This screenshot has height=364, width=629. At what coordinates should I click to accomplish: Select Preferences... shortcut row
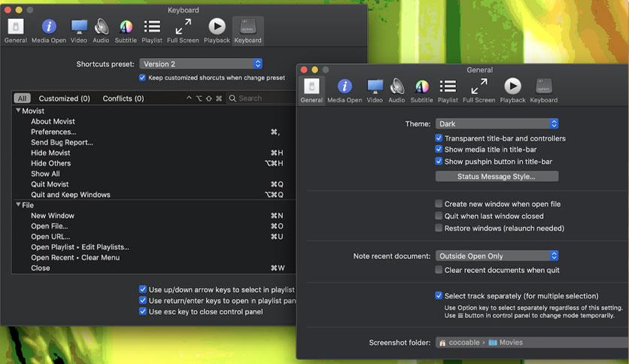(x=154, y=132)
